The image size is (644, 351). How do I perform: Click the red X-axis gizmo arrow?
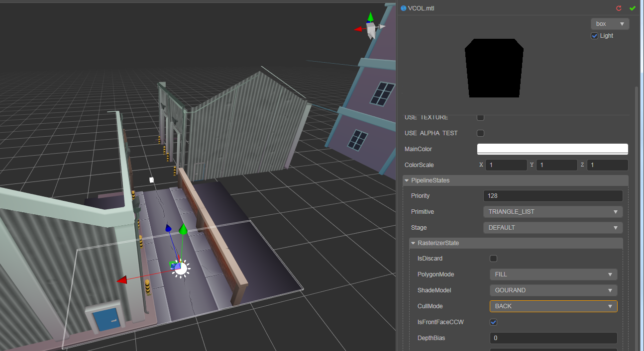click(x=122, y=281)
